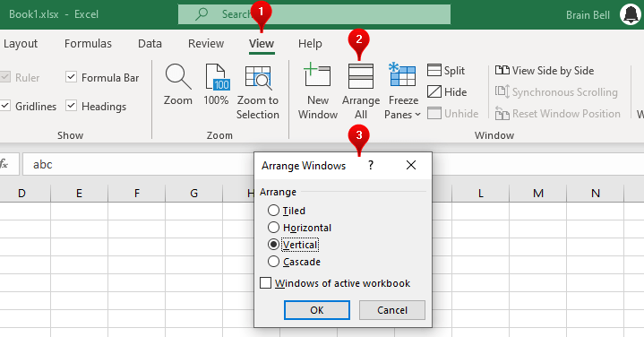Reset zoom to 100% icon
644x337 pixels.
[x=217, y=77]
